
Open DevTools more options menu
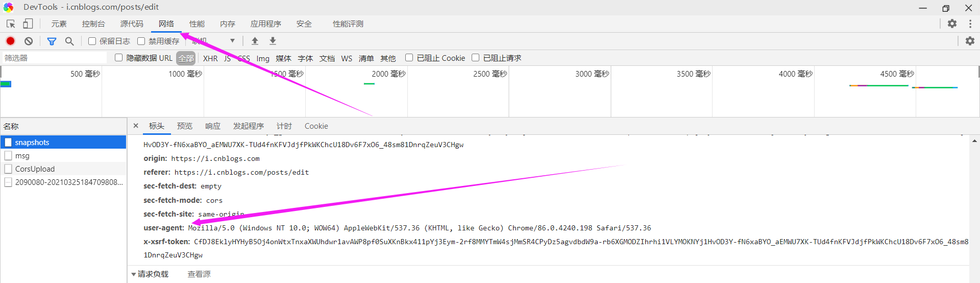pyautogui.click(x=970, y=23)
